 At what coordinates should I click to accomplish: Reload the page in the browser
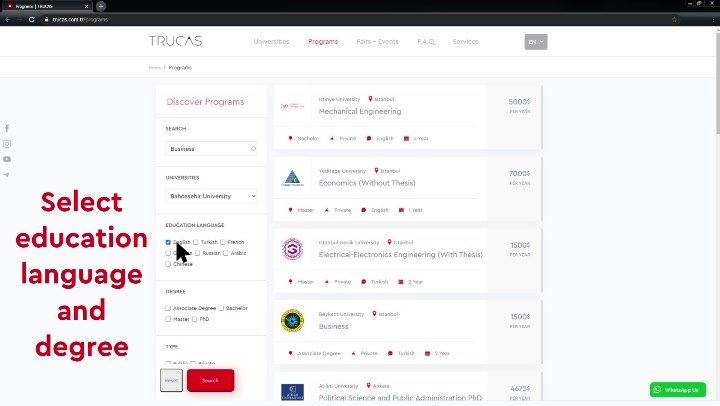pos(32,19)
